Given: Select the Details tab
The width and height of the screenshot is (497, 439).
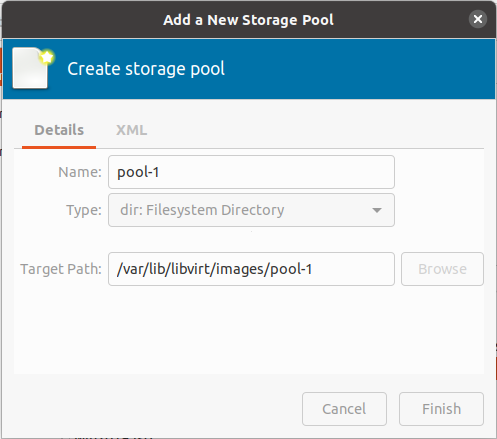Looking at the screenshot, I should [59, 130].
